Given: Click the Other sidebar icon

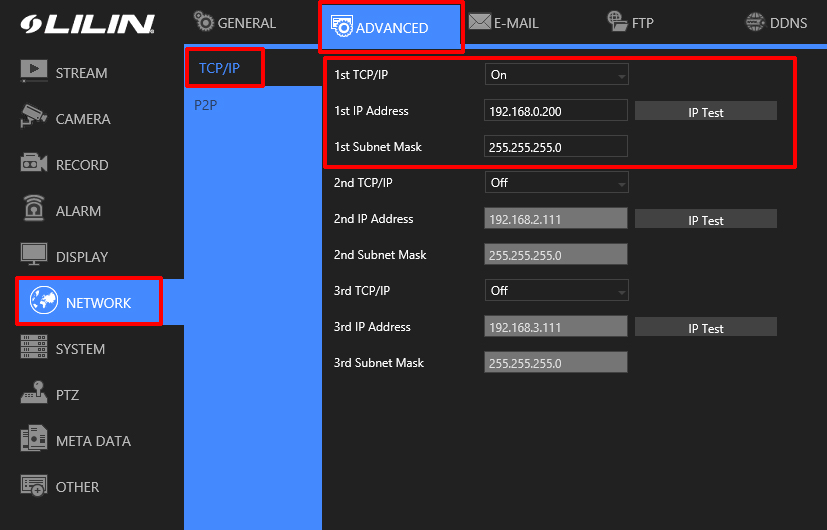Looking at the screenshot, I should click(34, 487).
